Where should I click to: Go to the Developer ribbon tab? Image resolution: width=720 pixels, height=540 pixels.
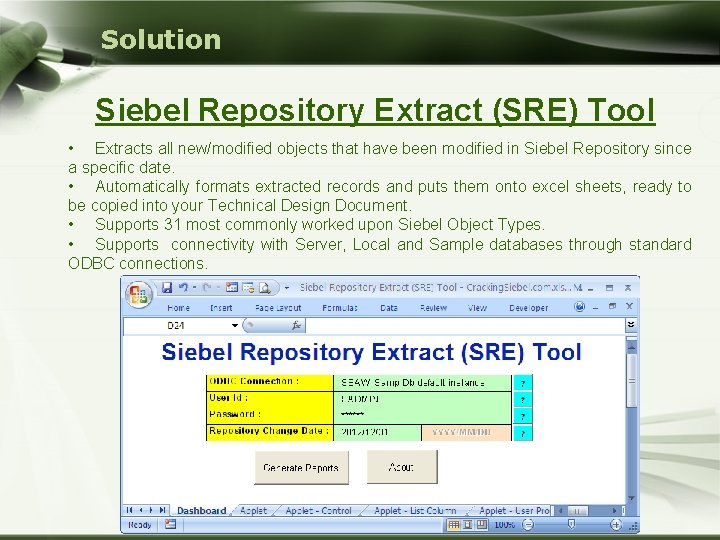point(529,308)
